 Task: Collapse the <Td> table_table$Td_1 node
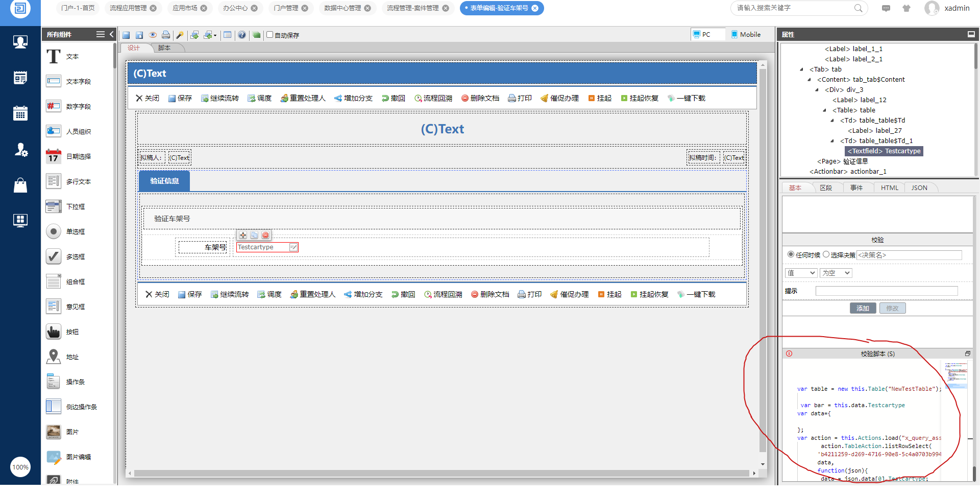pos(832,141)
